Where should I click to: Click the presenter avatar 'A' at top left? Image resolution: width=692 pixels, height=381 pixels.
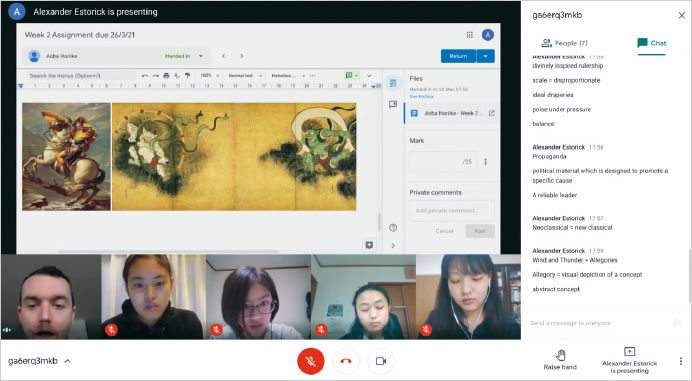(17, 11)
